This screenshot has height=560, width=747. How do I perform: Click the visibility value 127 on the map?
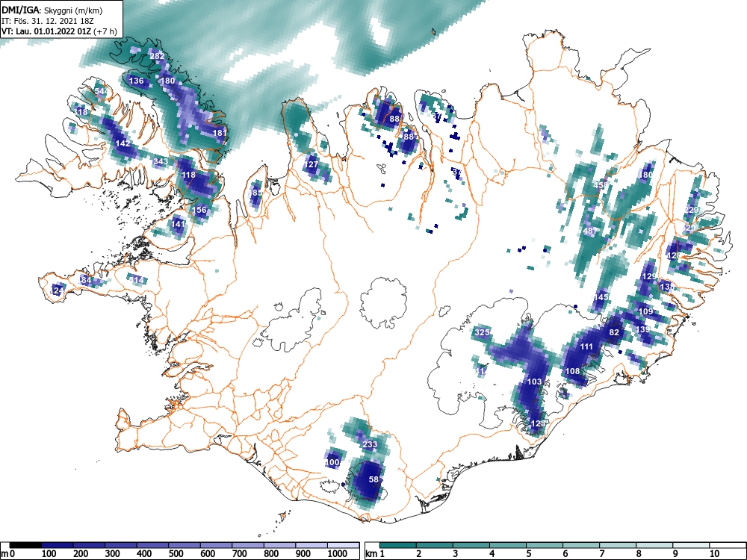click(x=311, y=164)
